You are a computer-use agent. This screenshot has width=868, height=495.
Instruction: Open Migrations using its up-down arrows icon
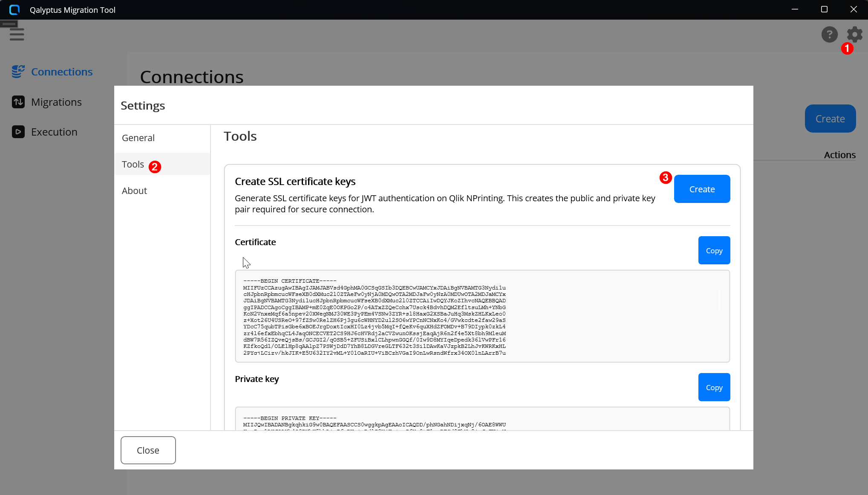(x=18, y=102)
